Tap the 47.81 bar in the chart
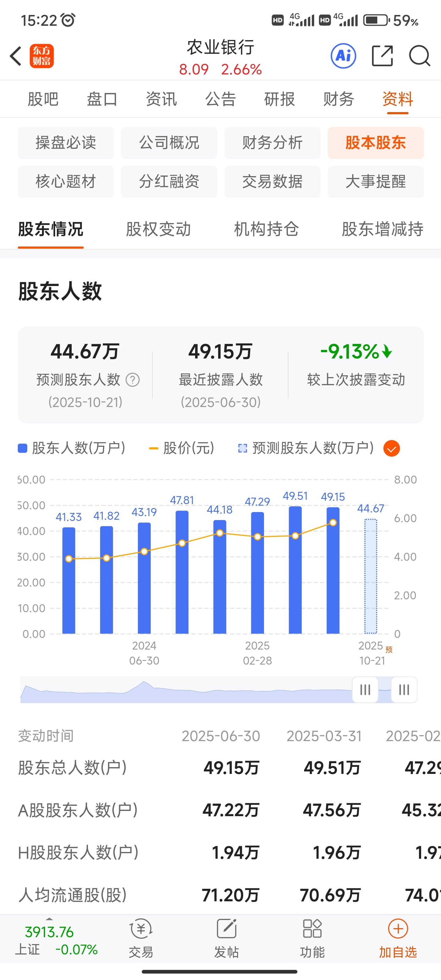Image resolution: width=441 pixels, height=980 pixels. click(x=182, y=572)
